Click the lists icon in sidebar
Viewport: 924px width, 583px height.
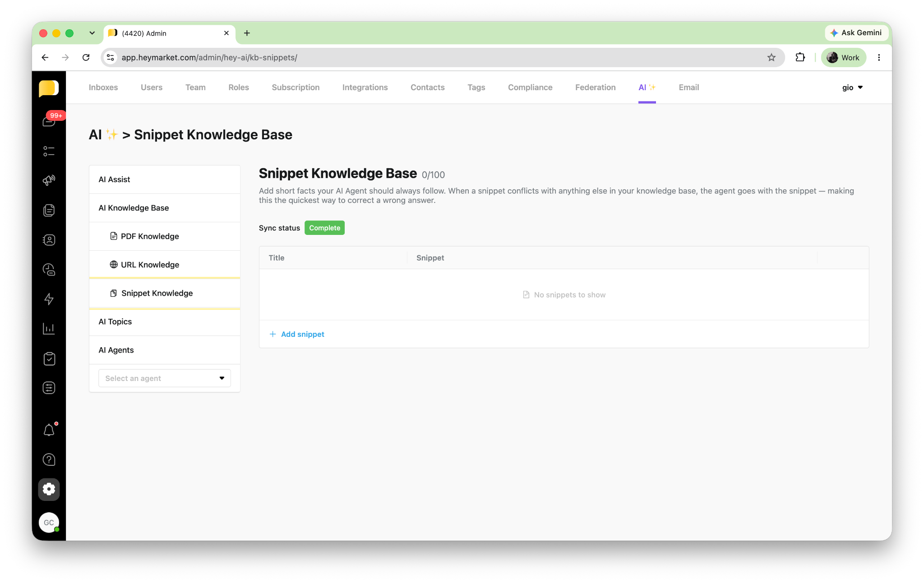coord(49,151)
